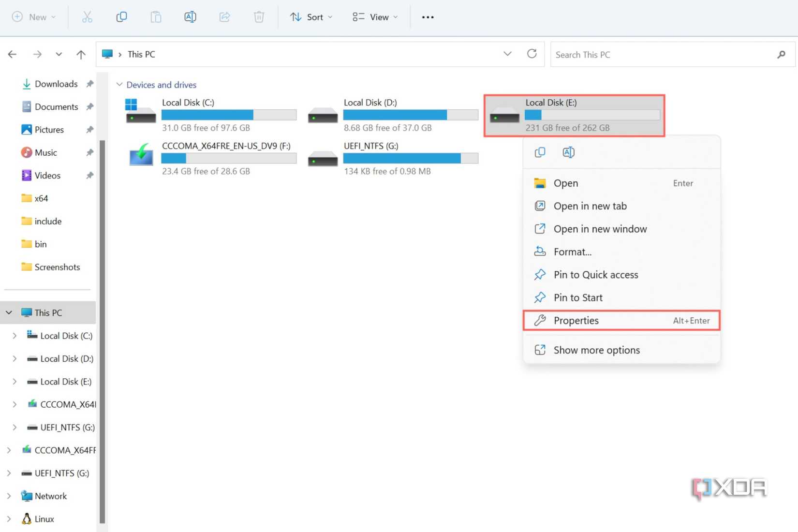The width and height of the screenshot is (798, 532).
Task: Choose Open in new window
Action: (621, 229)
